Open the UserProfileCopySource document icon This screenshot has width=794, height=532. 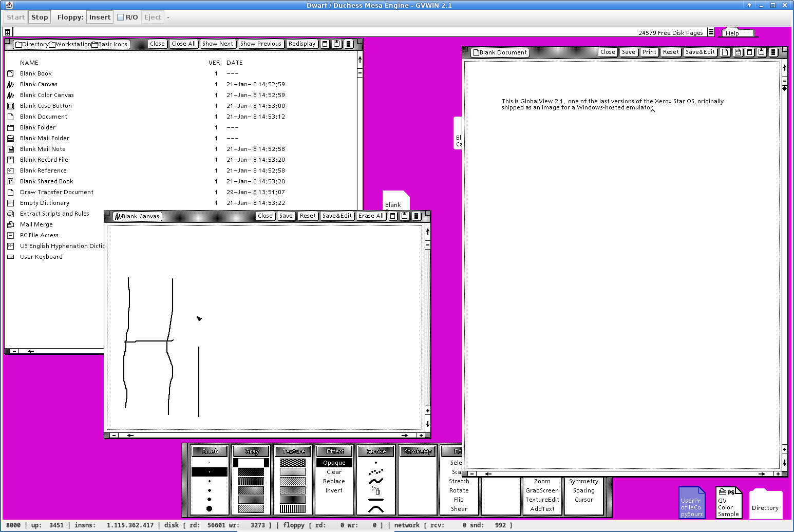click(691, 503)
